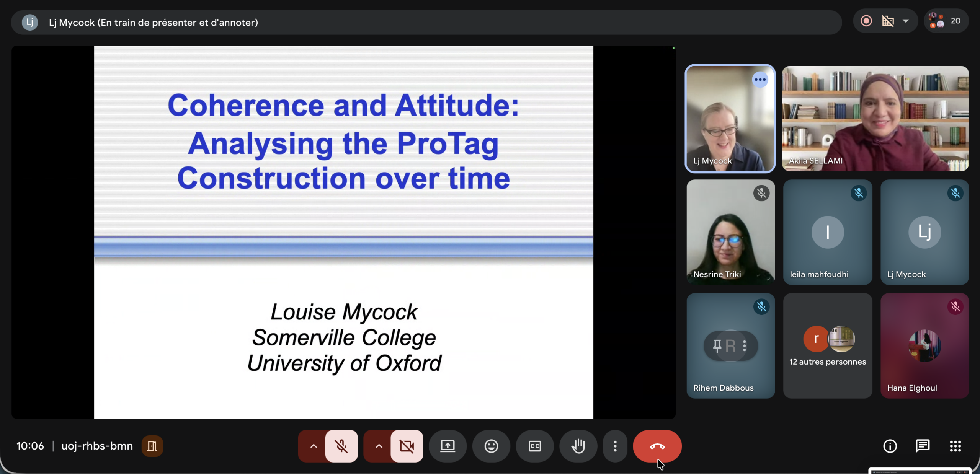The height and width of the screenshot is (474, 980).
Task: Turn on the camera
Action: [x=407, y=446]
